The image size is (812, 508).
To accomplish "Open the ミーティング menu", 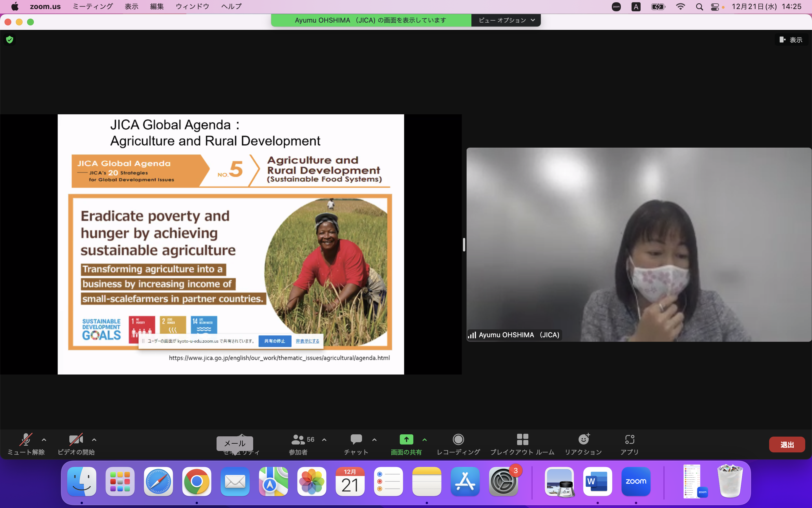I will coord(92,6).
